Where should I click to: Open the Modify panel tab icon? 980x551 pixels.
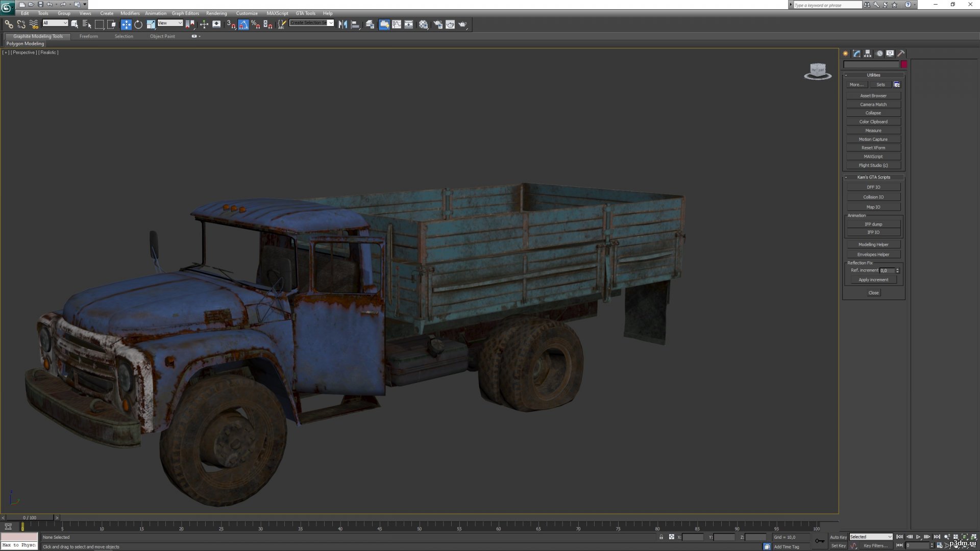(x=856, y=54)
